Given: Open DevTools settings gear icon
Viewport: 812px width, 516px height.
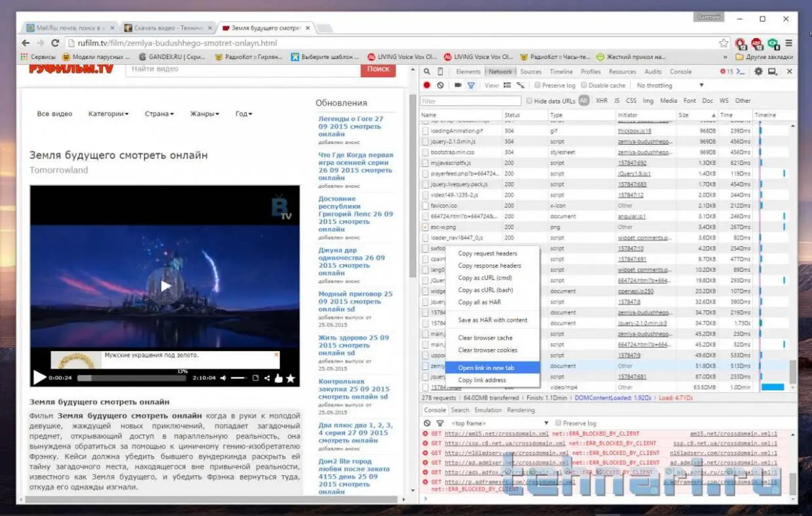Looking at the screenshot, I should click(x=759, y=71).
